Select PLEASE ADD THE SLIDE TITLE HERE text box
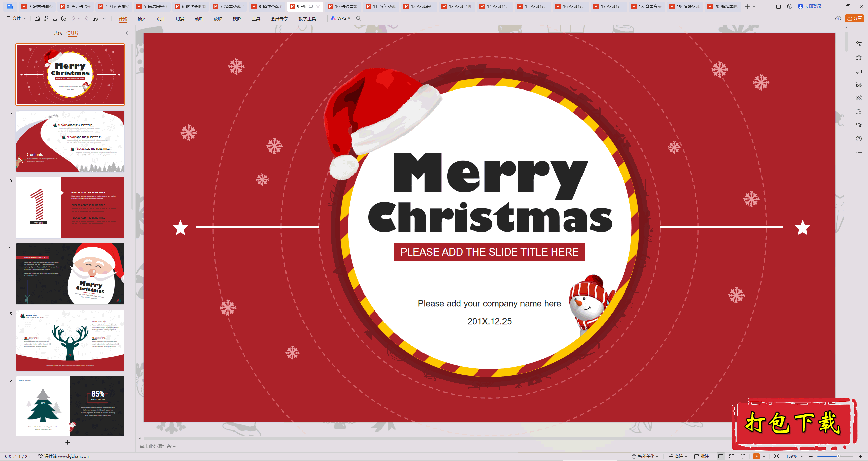 (489, 252)
